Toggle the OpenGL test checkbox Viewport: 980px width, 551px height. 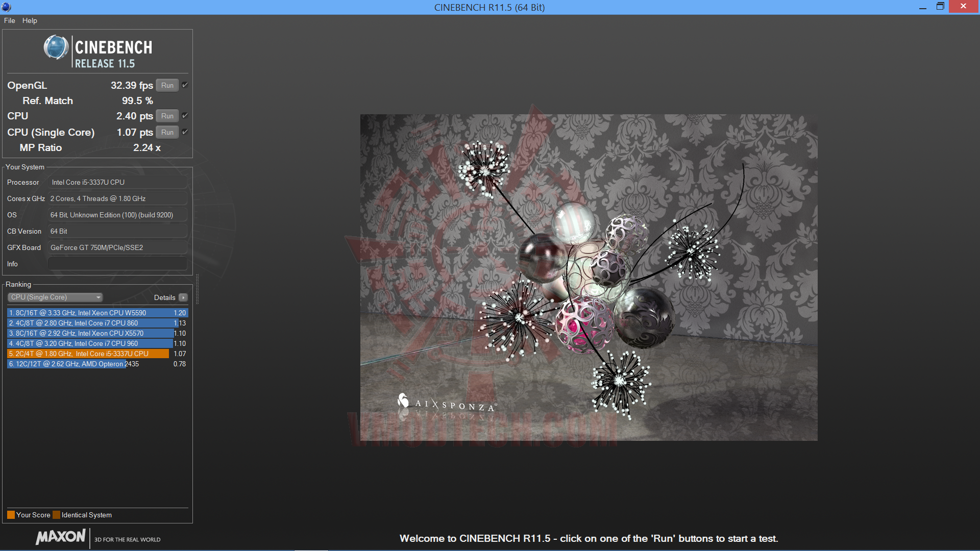point(185,85)
